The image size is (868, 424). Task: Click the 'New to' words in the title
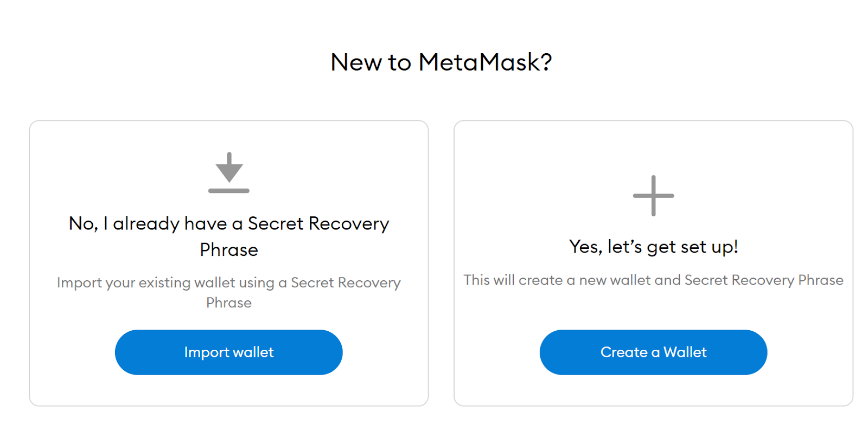(x=371, y=62)
